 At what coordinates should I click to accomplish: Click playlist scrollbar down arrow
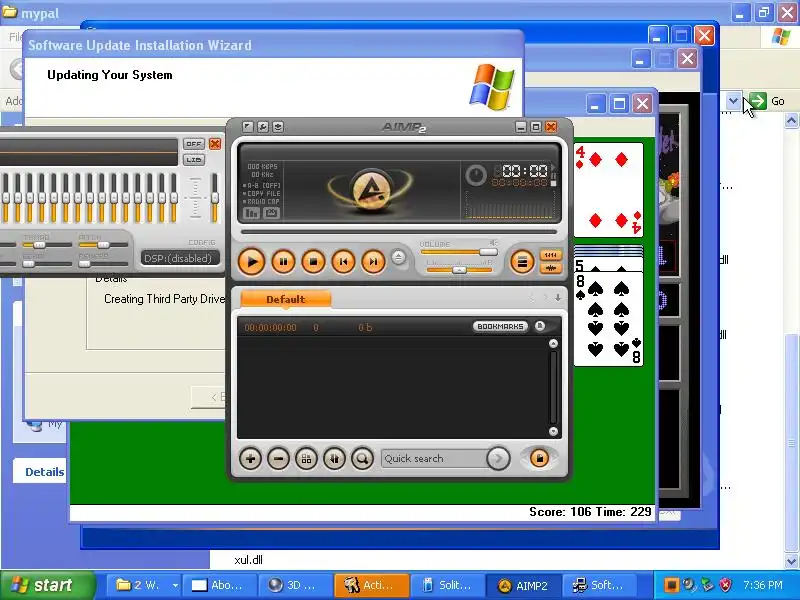(553, 431)
